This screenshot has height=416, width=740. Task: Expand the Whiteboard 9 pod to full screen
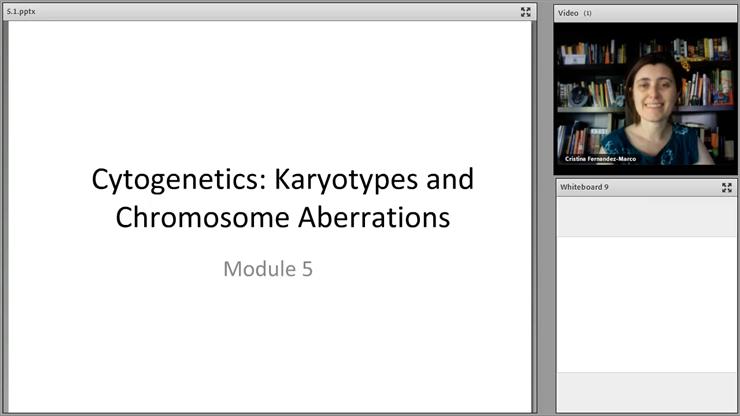[x=727, y=187]
